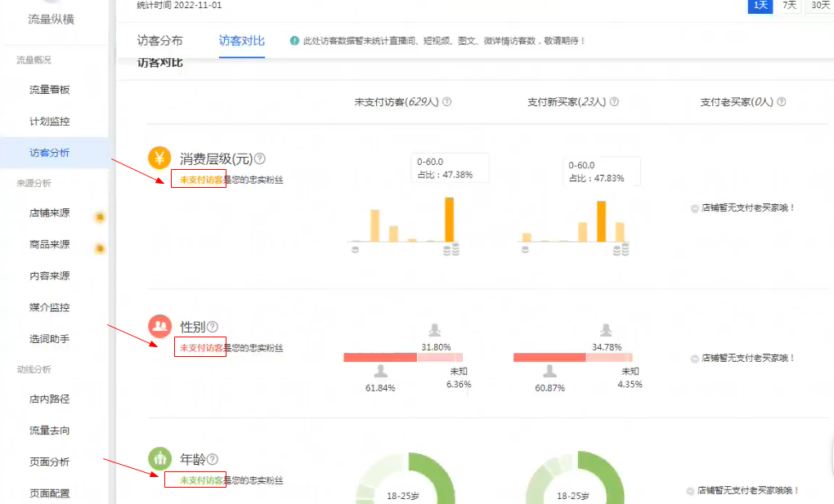
Task: Select the 1天 time range
Action: (x=760, y=6)
